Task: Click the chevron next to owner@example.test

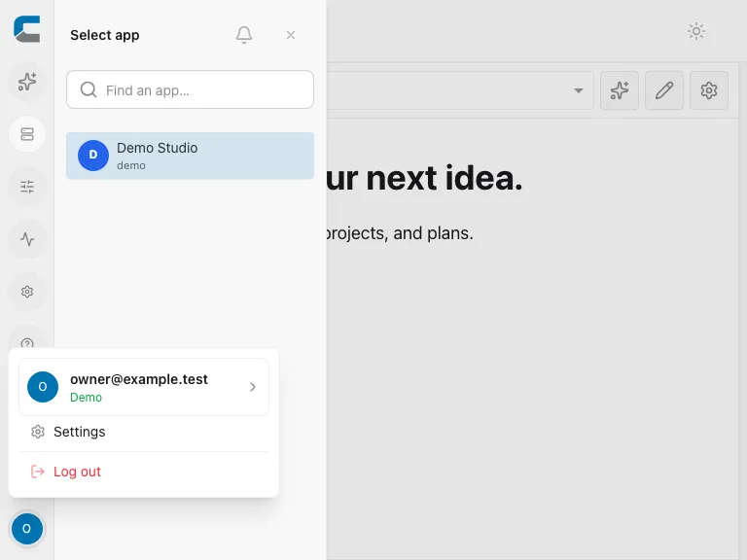Action: (253, 387)
